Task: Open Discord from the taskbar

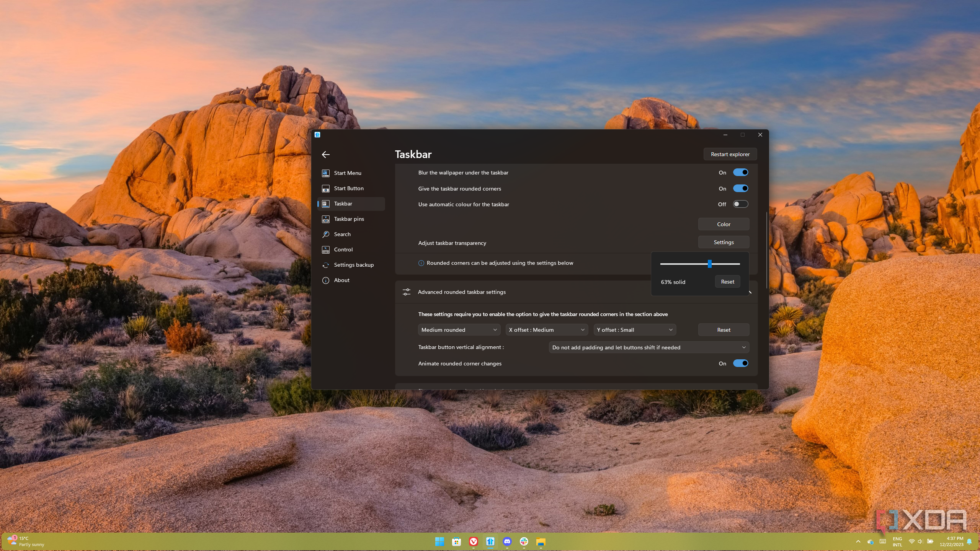Action: (507, 541)
